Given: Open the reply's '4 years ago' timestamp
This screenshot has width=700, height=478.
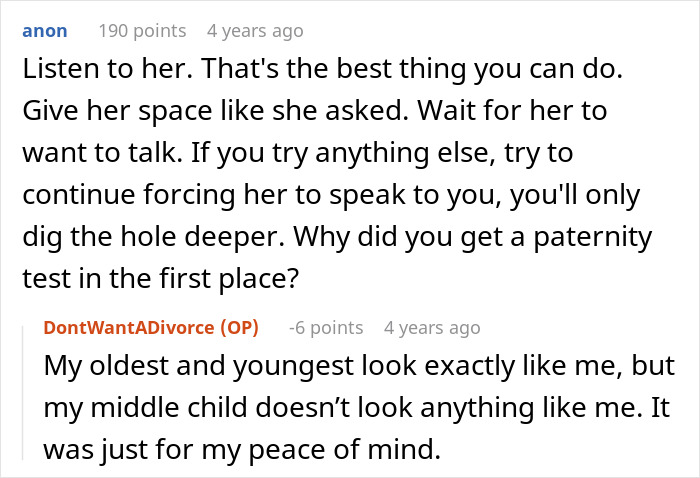Looking at the screenshot, I should click(x=432, y=328).
